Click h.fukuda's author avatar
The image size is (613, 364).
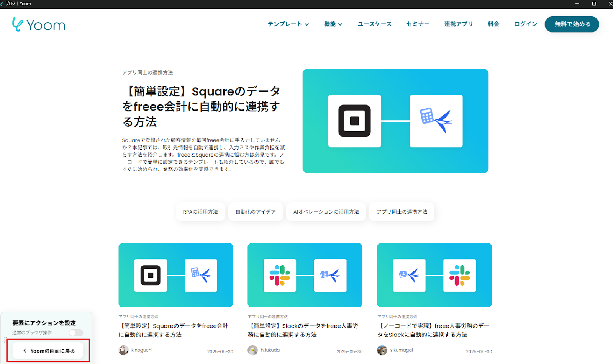point(252,350)
